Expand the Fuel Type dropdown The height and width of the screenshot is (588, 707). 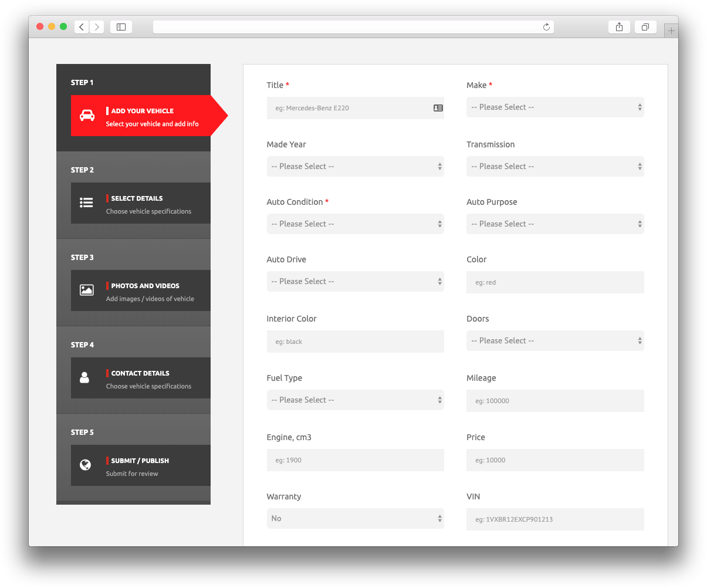coord(355,400)
